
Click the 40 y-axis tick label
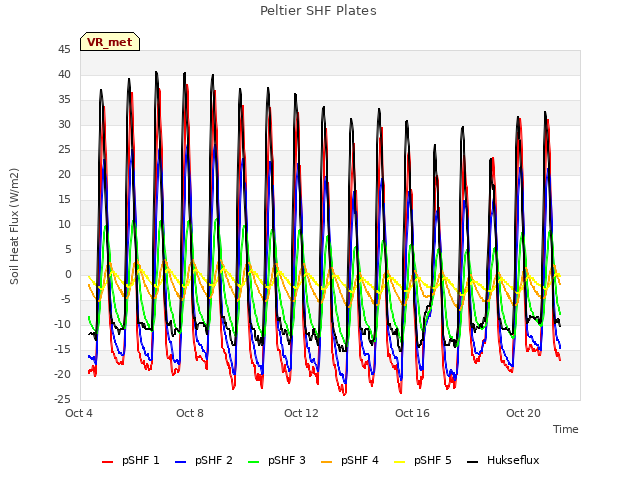(64, 74)
